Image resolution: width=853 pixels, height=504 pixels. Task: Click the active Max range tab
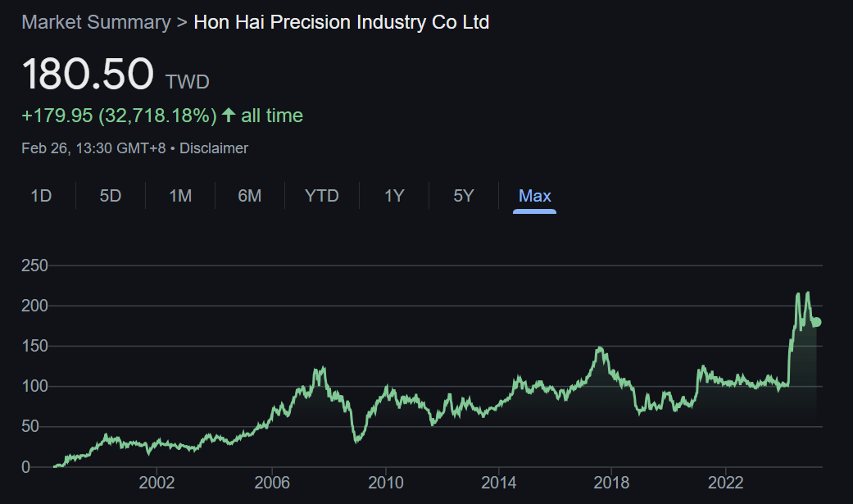tap(535, 196)
